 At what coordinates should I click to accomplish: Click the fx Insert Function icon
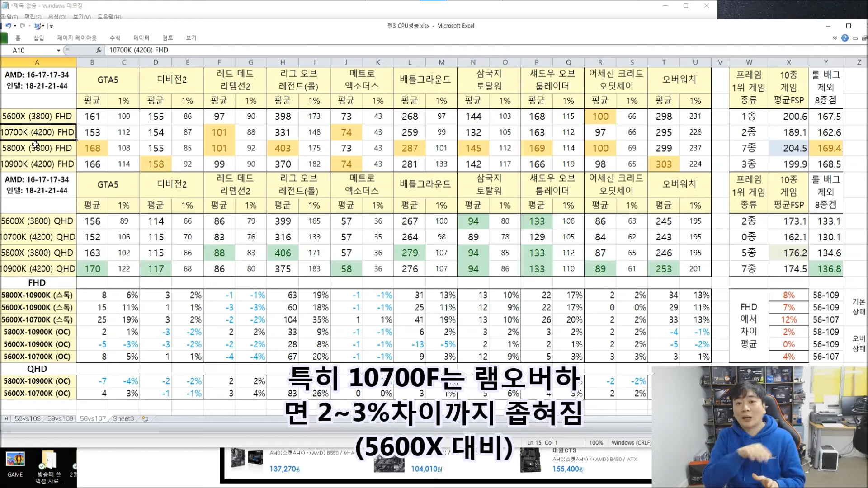pos(99,50)
